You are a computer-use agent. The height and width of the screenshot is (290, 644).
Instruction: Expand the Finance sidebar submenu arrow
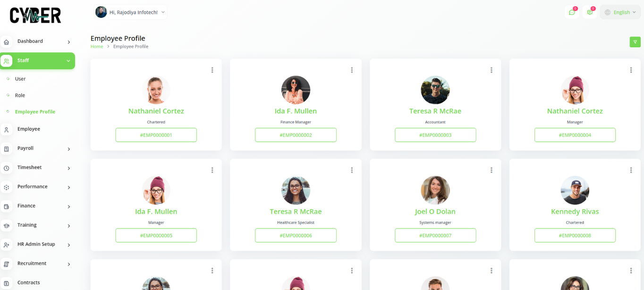click(x=69, y=207)
